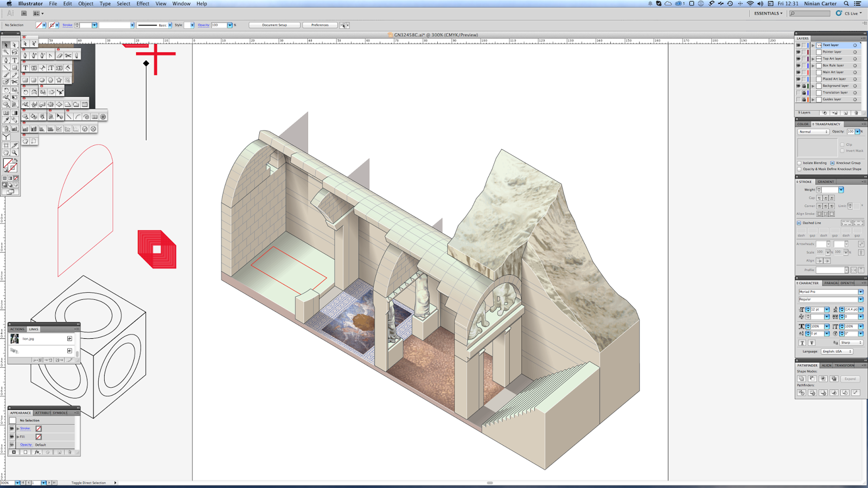Click the Spotlight search icon in menu bar
Viewport: 868px width, 488px height.
(x=846, y=4)
